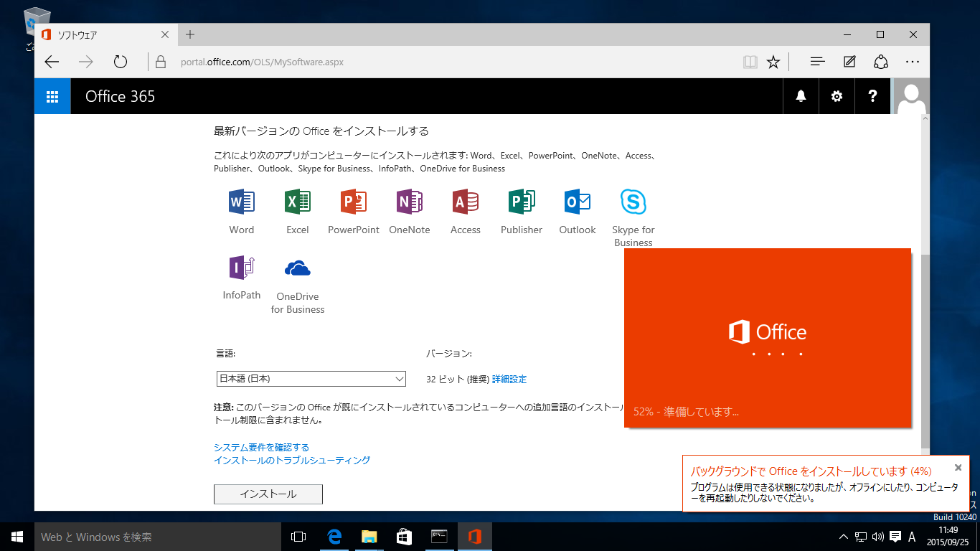The width and height of the screenshot is (980, 551).
Task: Open the network status tray icon
Action: coord(861,537)
